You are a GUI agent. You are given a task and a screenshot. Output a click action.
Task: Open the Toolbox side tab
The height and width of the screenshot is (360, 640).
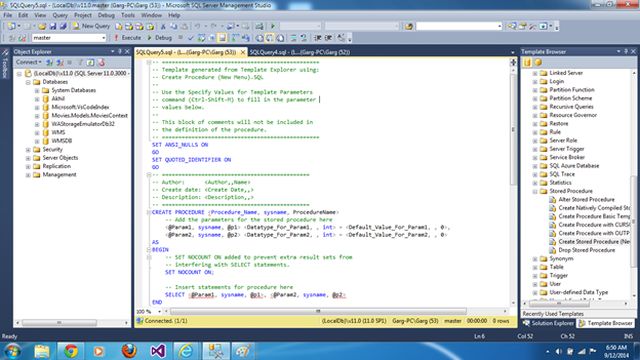coord(5,64)
